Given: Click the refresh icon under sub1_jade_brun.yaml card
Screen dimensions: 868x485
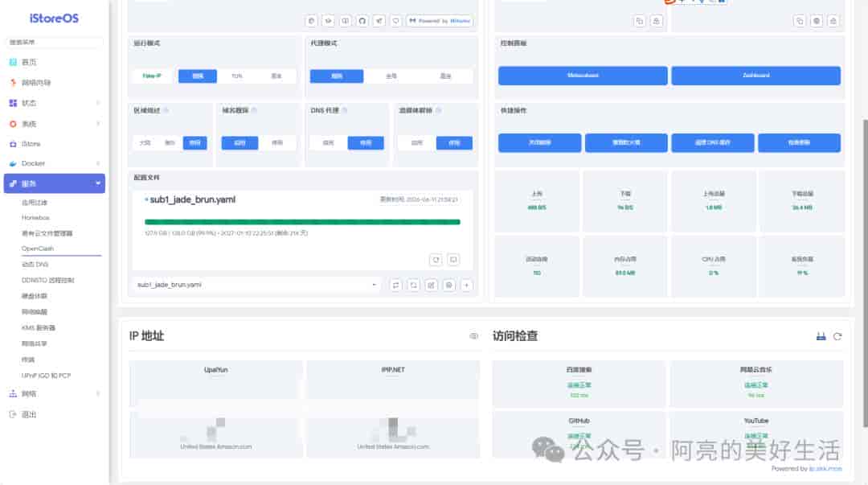Looking at the screenshot, I should click(436, 260).
